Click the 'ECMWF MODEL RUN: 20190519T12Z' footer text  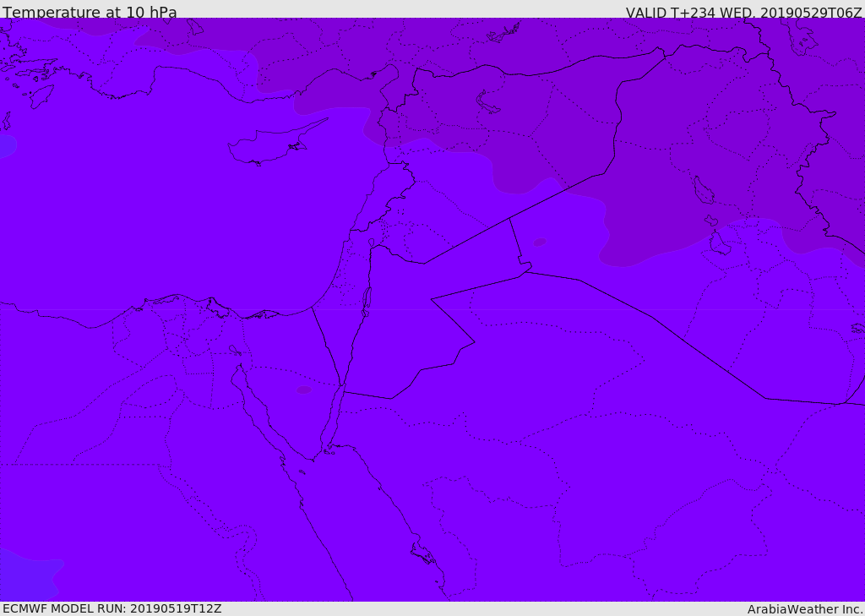click(112, 608)
